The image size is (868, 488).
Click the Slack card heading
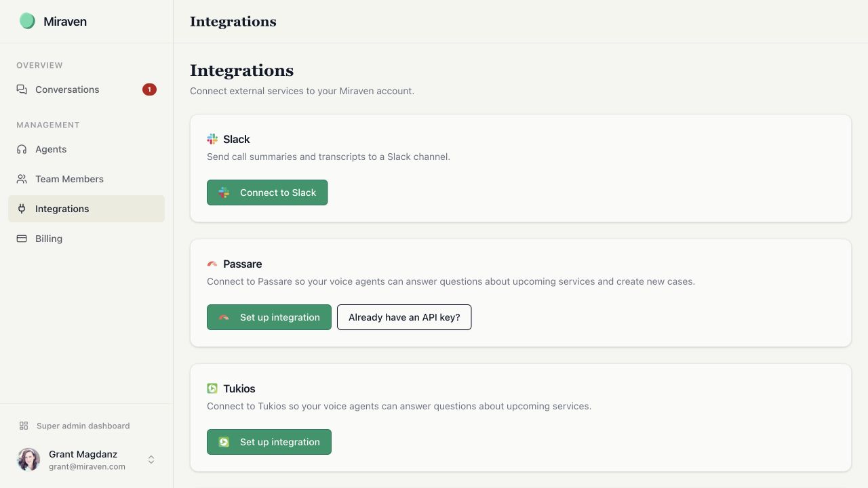[237, 139]
